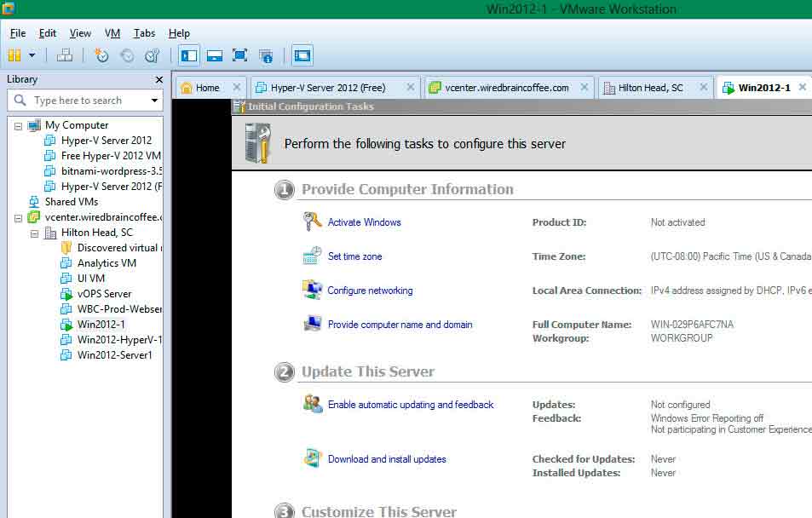Viewport: 812px width, 518px height.
Task: Click the Activate Windows link
Action: [x=364, y=222]
